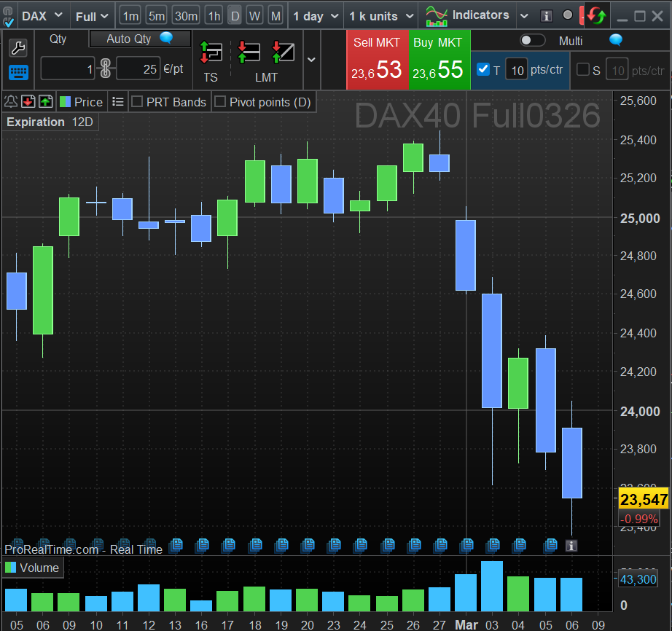This screenshot has height=631, width=672.
Task: Click the TS trailing stop order icon
Action: point(211,52)
